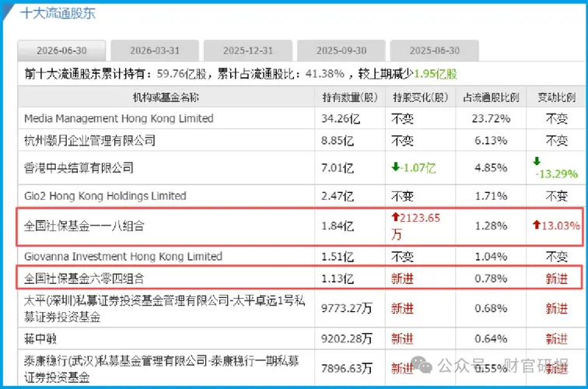Click the green 1.95亿股 decrease figure
This screenshot has width=588, height=389.
[436, 74]
